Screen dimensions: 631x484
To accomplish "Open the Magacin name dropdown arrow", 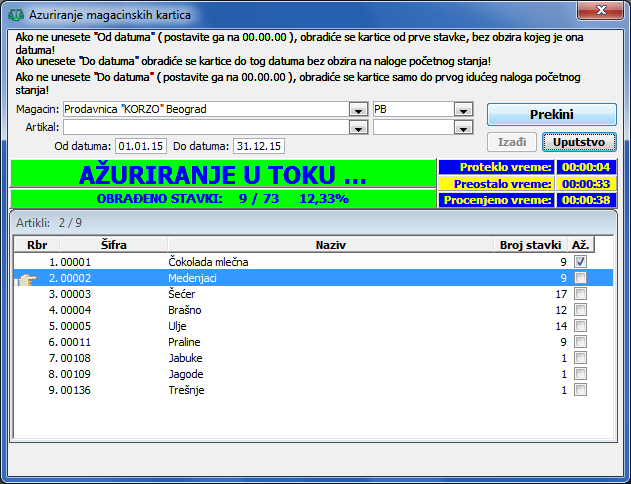I will pyautogui.click(x=358, y=109).
